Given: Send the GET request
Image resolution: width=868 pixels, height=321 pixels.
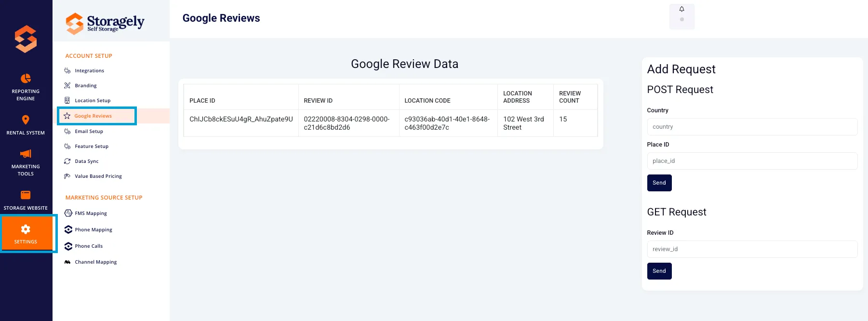Looking at the screenshot, I should (659, 271).
